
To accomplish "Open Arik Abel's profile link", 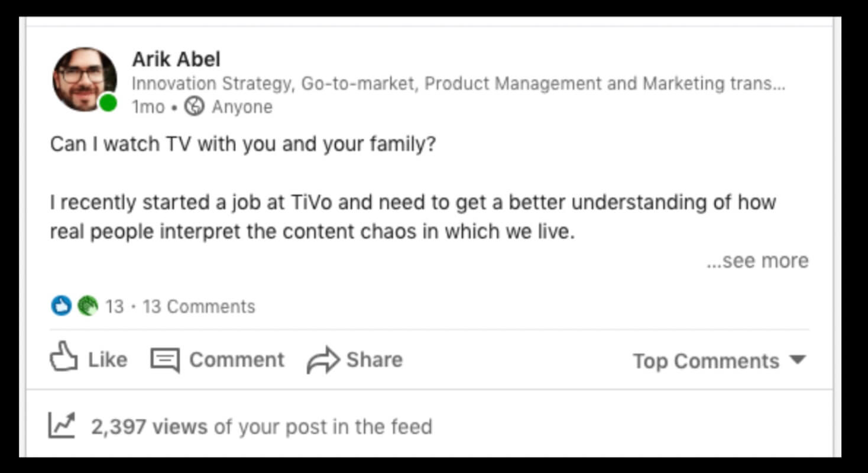I will coord(176,59).
